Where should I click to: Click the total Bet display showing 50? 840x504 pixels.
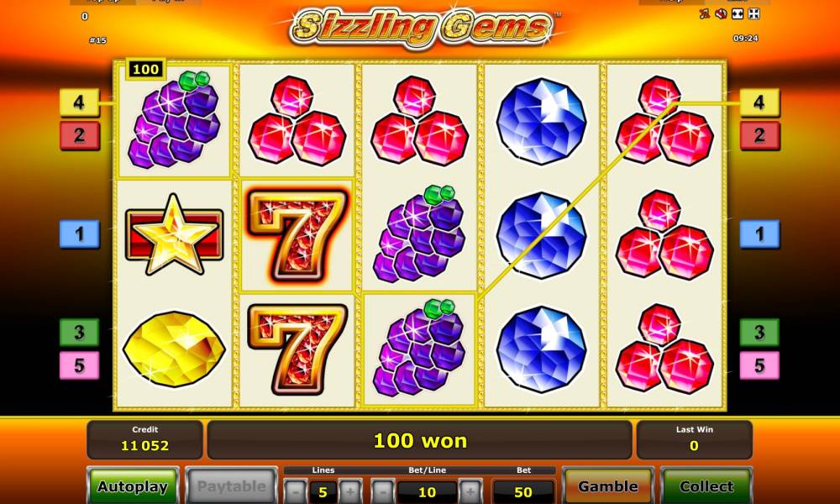[522, 491]
